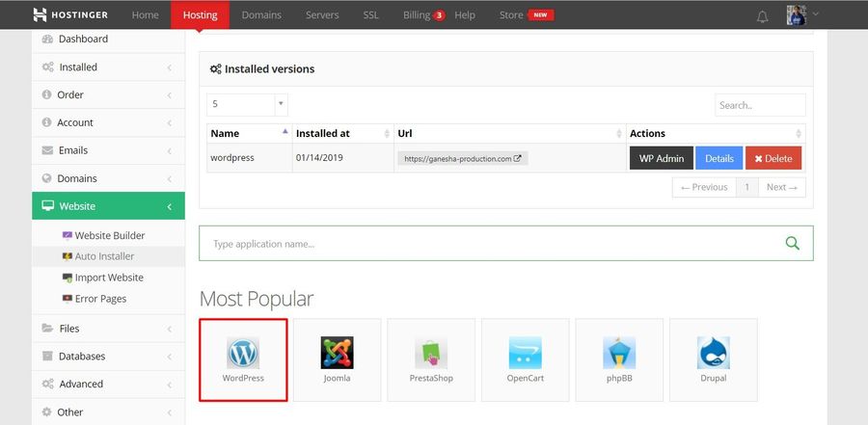
Task: Click the Website monitor icon
Action: (x=48, y=206)
